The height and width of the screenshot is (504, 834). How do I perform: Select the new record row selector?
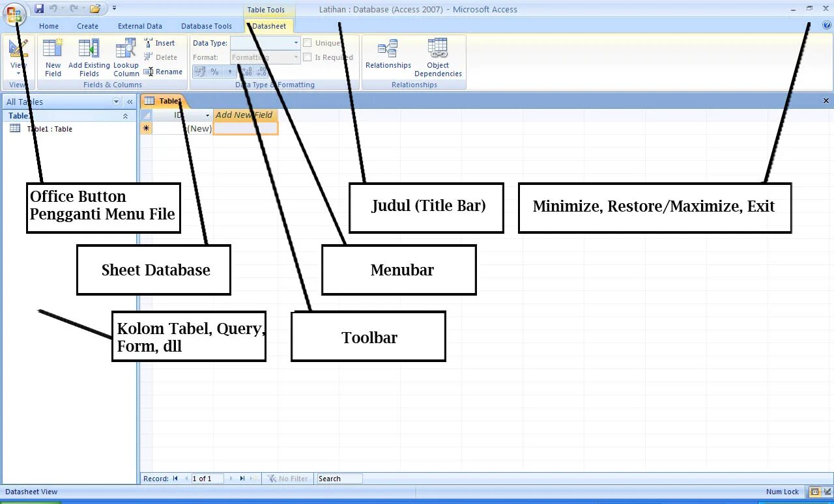(146, 128)
